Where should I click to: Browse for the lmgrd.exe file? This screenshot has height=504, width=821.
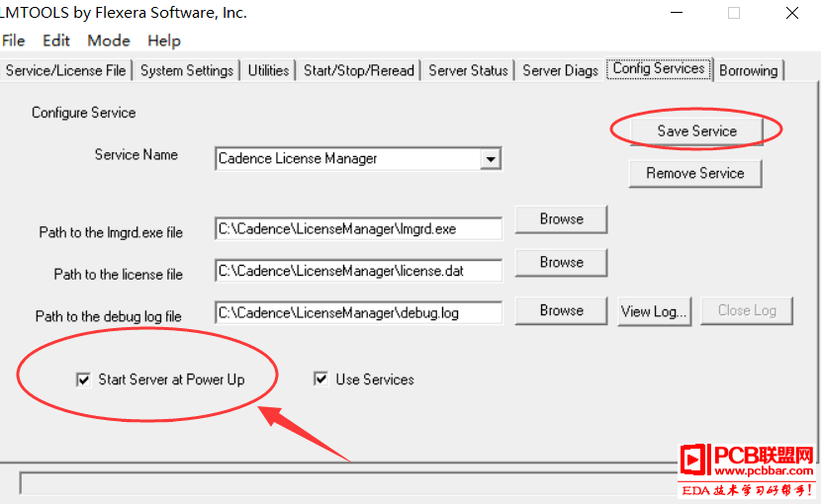point(561,219)
